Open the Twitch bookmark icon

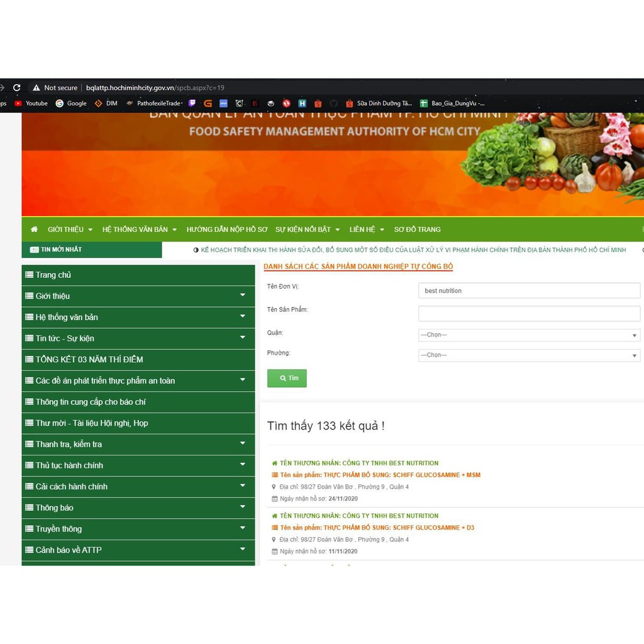tap(192, 103)
